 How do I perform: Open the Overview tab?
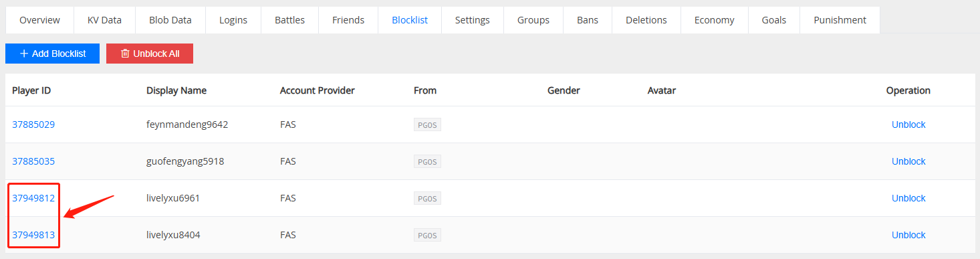[39, 20]
